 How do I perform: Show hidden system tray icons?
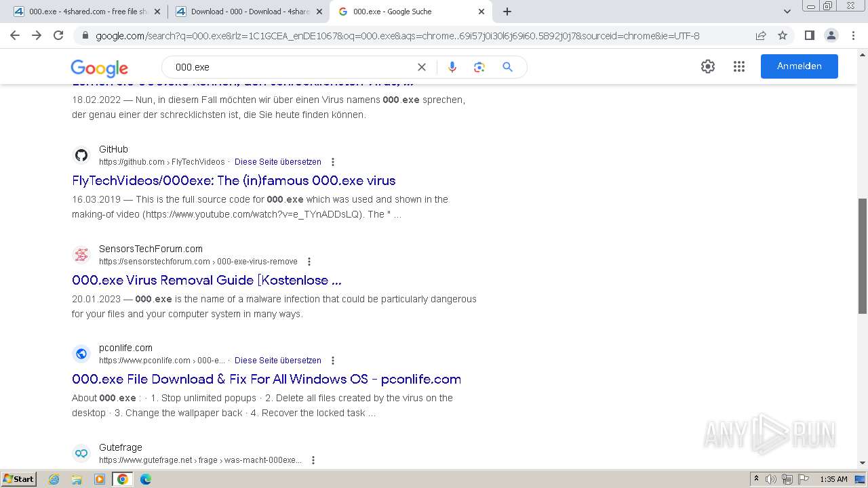[x=756, y=479]
